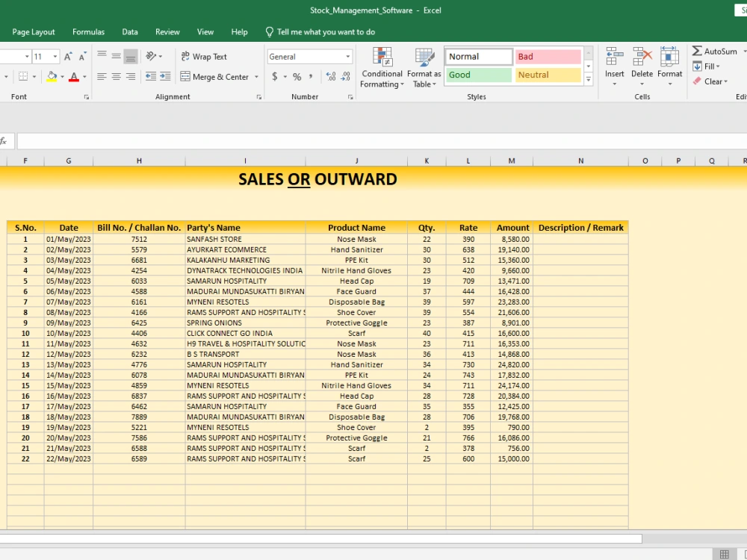Apply the Bad cell style
This screenshot has width=747, height=560.
[x=548, y=57]
